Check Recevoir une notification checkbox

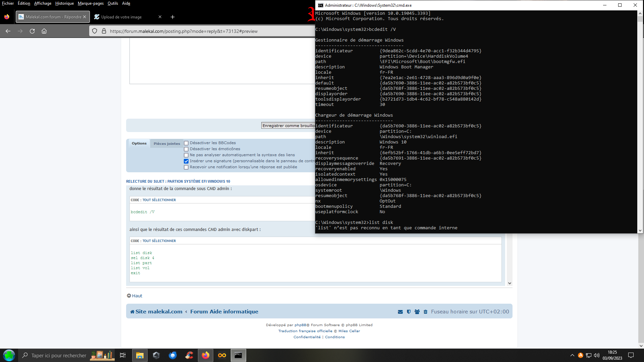tap(186, 167)
